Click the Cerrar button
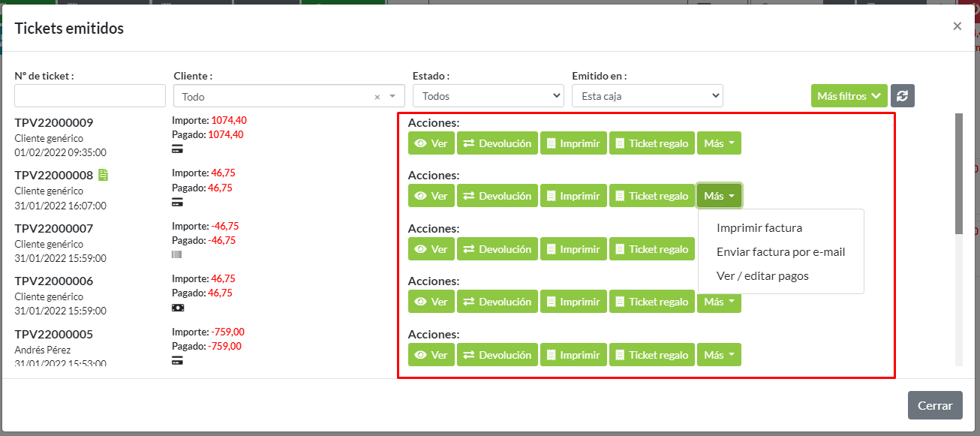This screenshot has height=436, width=980. coord(935,405)
